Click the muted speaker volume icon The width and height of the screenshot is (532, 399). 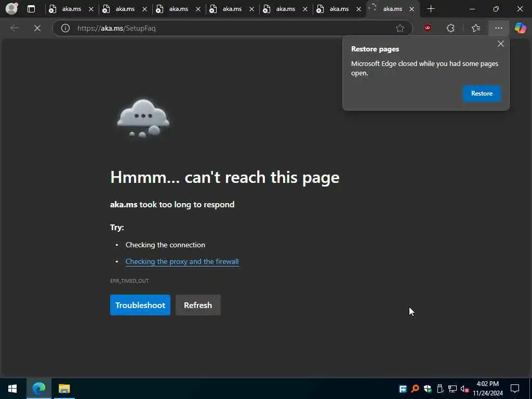(464, 389)
